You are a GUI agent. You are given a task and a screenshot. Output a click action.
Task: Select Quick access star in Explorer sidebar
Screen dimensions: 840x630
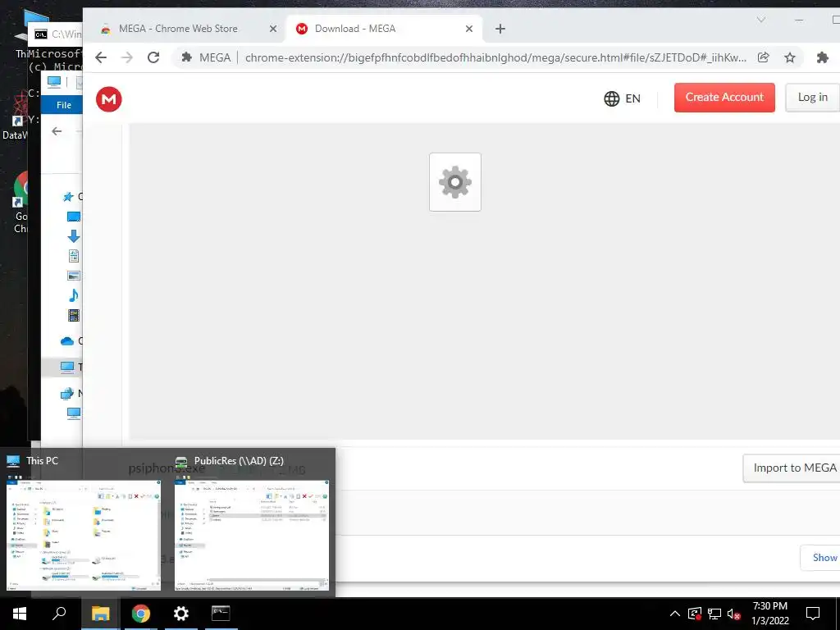68,197
